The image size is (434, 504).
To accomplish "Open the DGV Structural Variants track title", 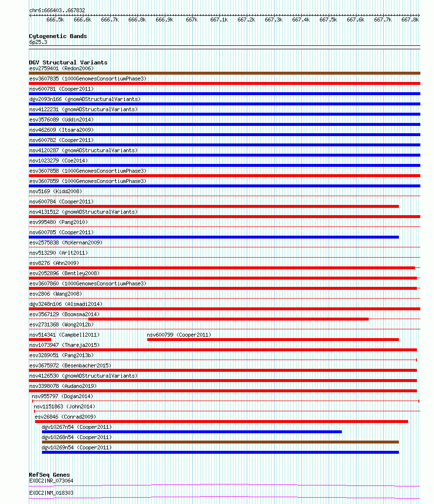I will [68, 62].
